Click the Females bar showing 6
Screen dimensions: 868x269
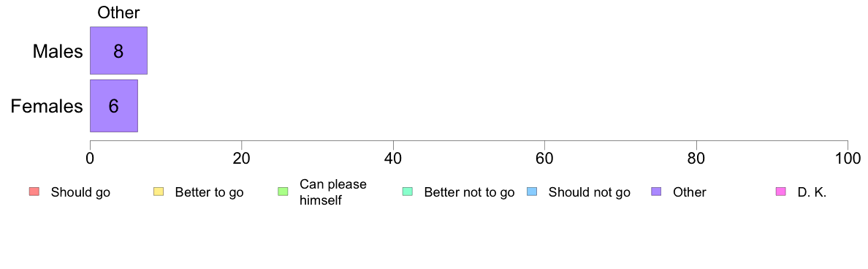pos(114,106)
